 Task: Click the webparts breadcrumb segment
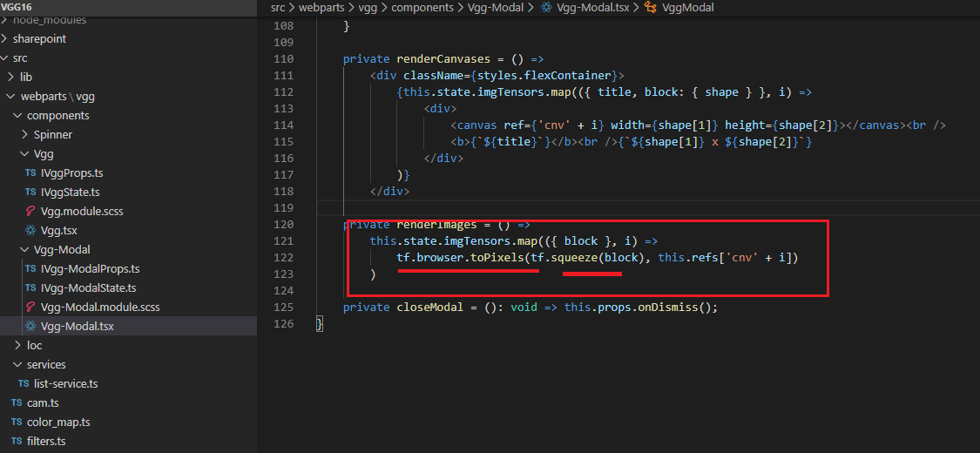(320, 8)
